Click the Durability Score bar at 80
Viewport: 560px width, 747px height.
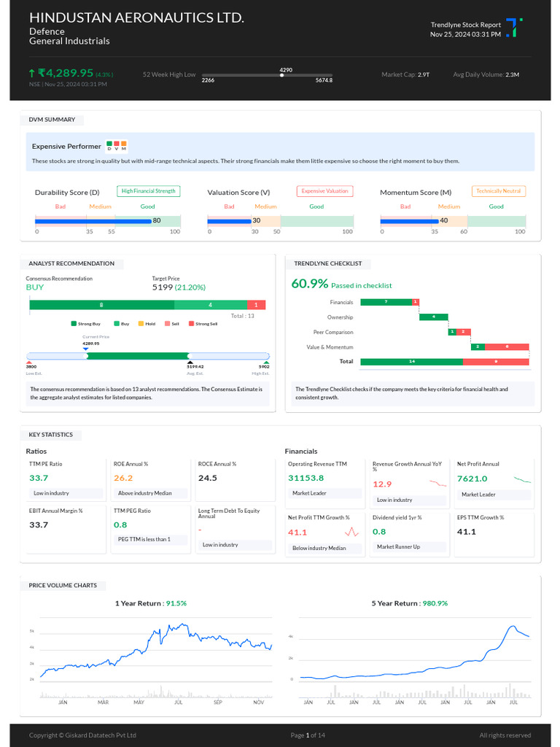pyautogui.click(x=93, y=221)
